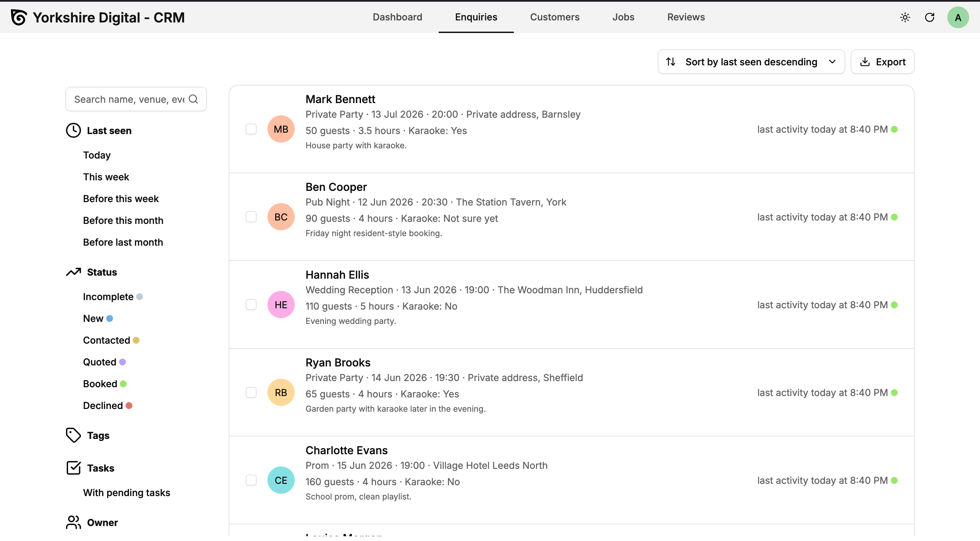Go to the Dashboard tab
The image size is (980, 541).
point(397,17)
